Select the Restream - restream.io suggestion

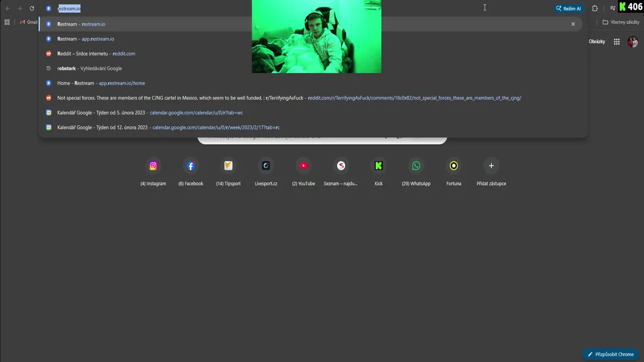pos(311,24)
